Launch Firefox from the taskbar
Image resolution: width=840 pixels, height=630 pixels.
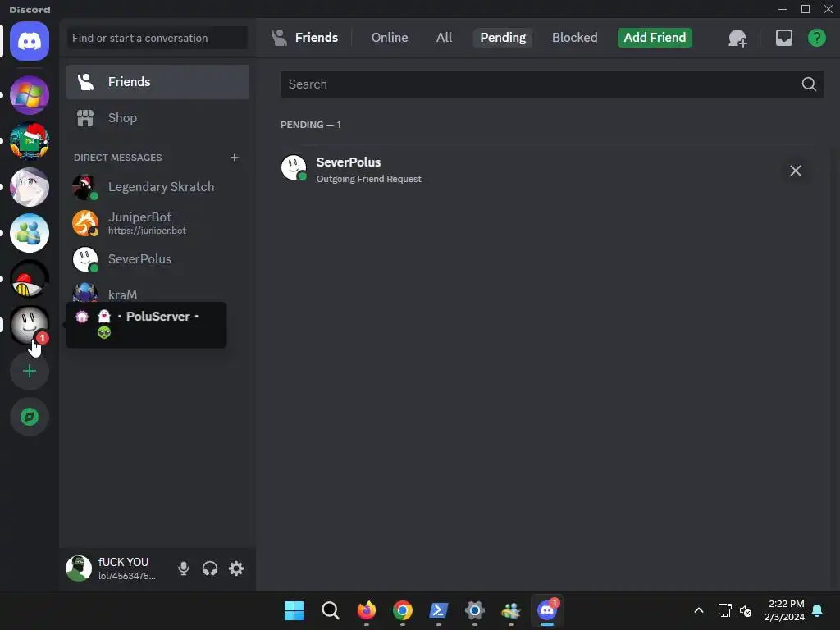point(367,610)
